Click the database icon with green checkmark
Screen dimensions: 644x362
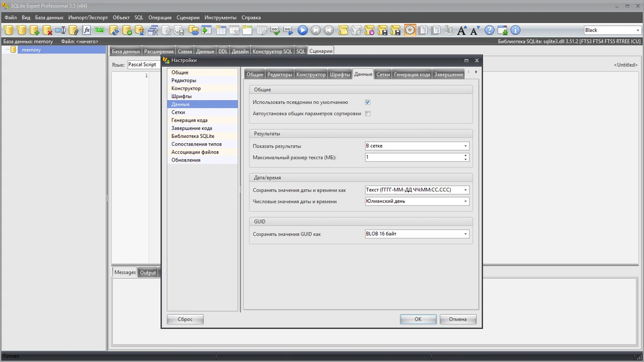point(127,30)
